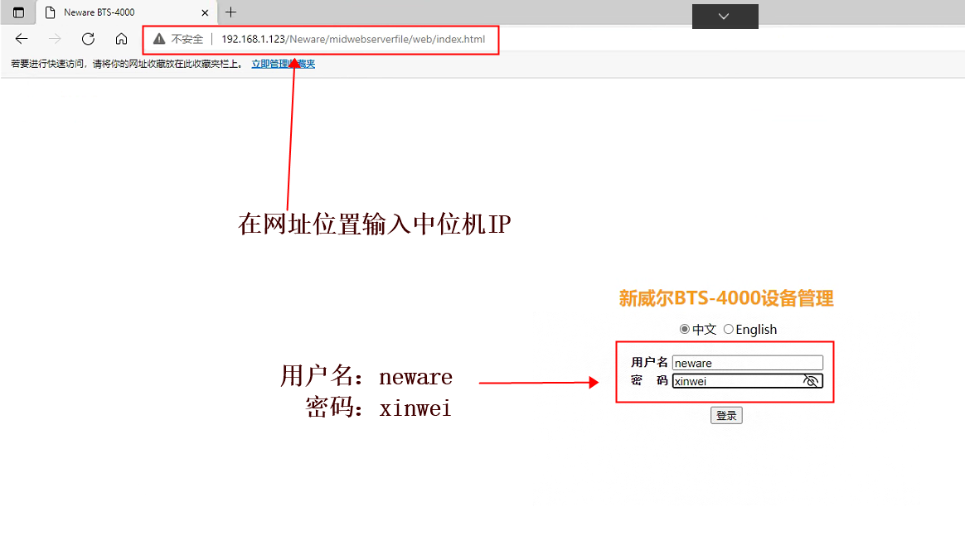965x560 pixels.
Task: Click the address bar URL text
Action: tap(353, 39)
